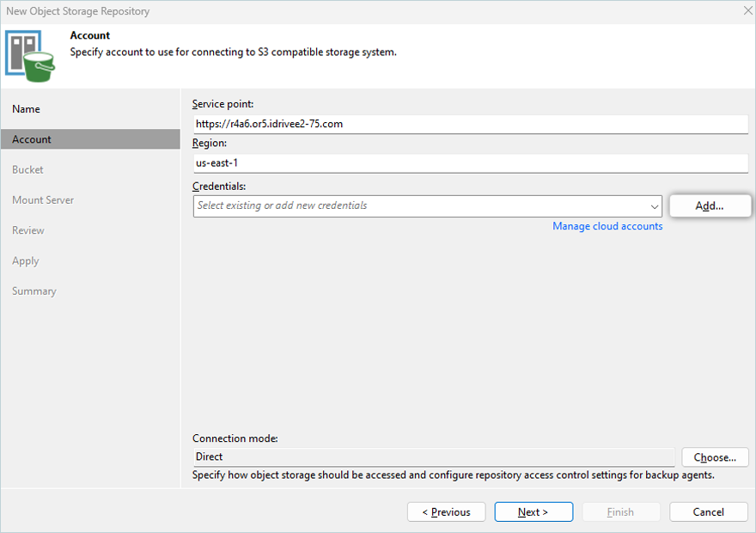Go back with the Previous button

click(x=446, y=512)
